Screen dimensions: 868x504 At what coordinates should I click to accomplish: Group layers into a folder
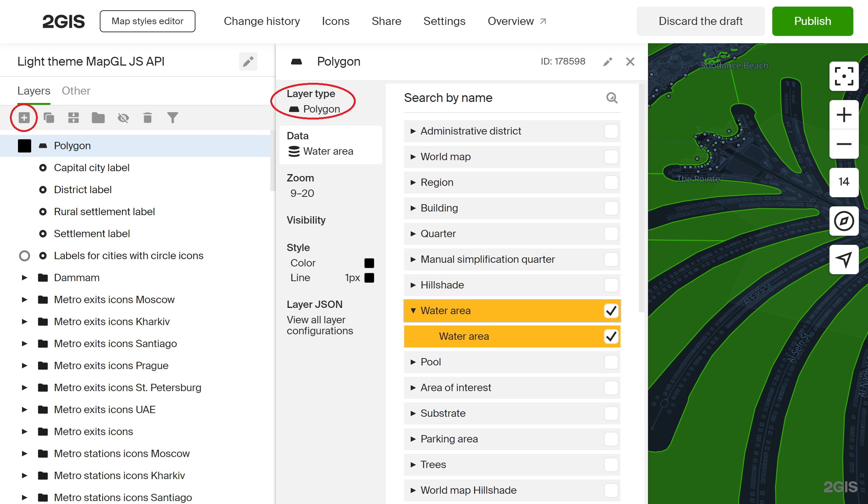(x=98, y=118)
